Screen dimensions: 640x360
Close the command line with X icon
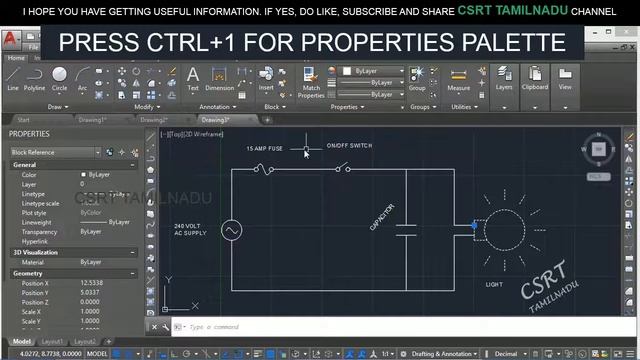(x=154, y=327)
